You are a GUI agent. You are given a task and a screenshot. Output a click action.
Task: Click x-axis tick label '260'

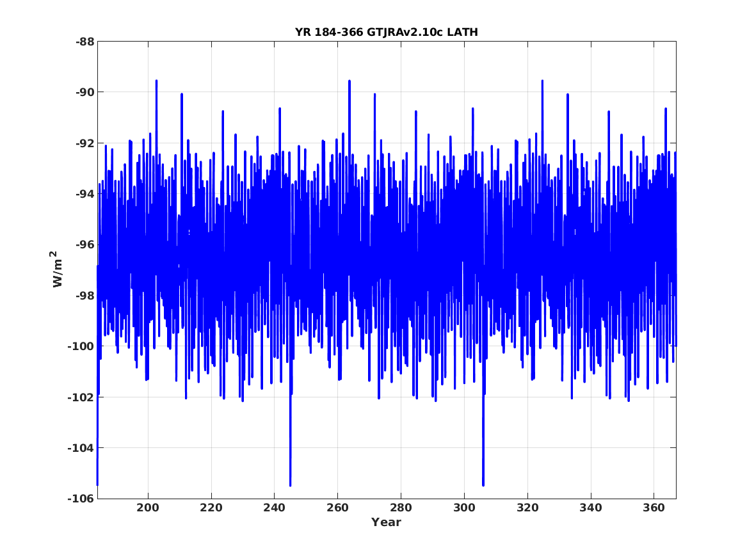(x=337, y=508)
